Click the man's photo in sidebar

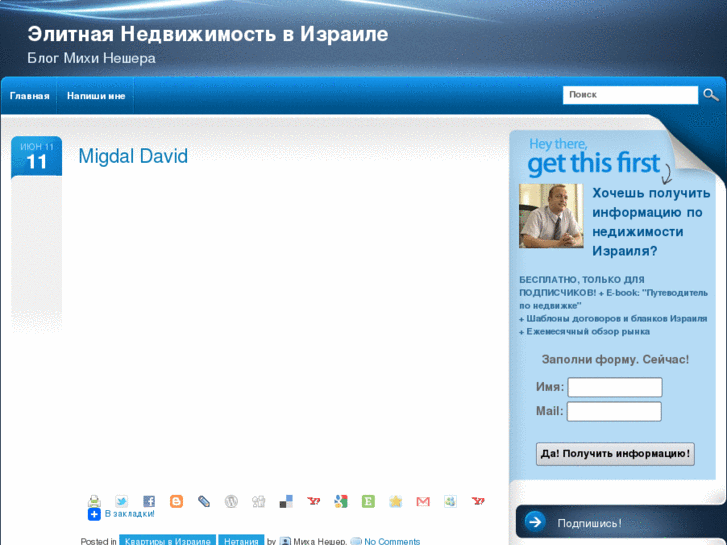[551, 216]
